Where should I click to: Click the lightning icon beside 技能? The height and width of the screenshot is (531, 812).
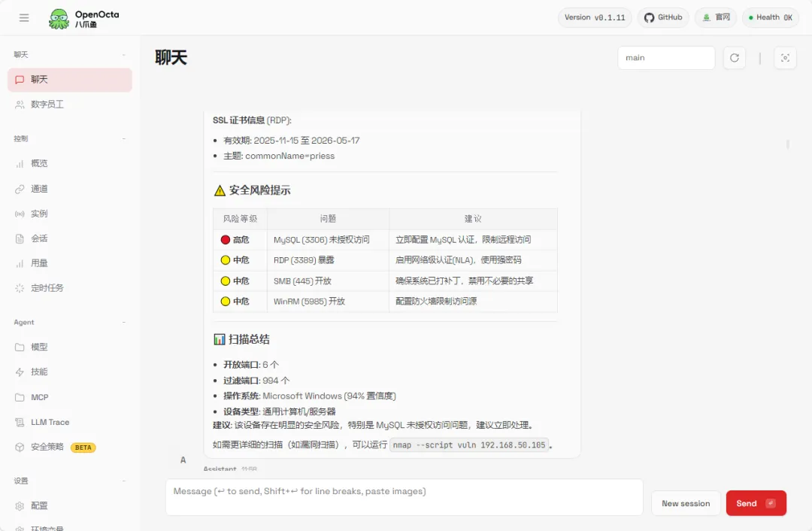click(20, 372)
